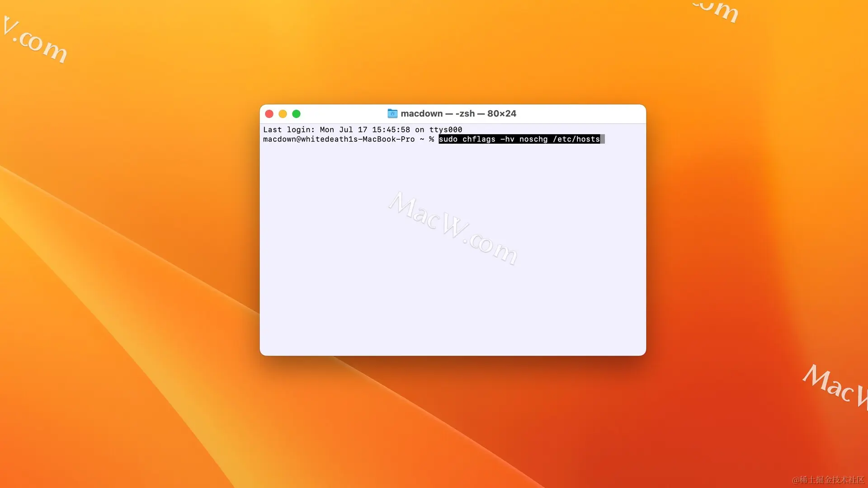This screenshot has height=488, width=868.
Task: Click "ttys000" in the login line
Action: 445,130
